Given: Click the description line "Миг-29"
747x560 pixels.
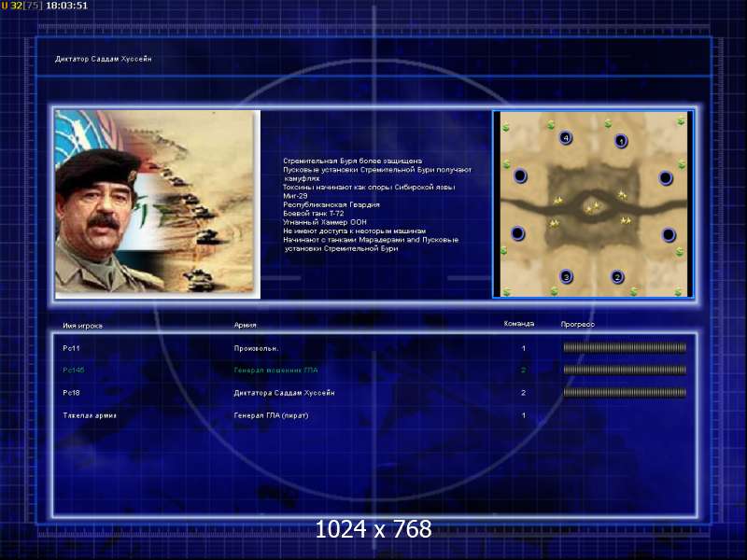Looking at the screenshot, I should click(x=295, y=196).
